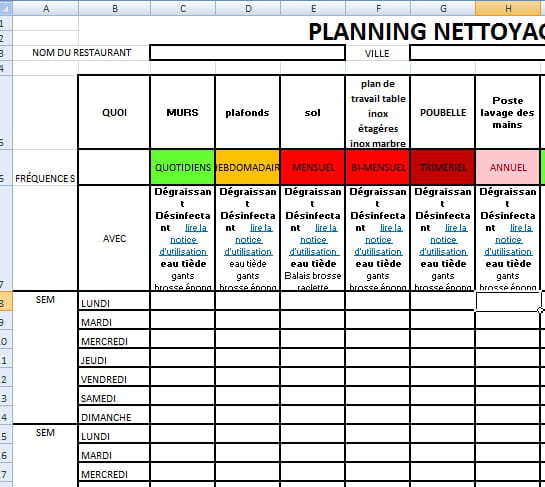Select the POUBELLE header cell

click(x=443, y=112)
